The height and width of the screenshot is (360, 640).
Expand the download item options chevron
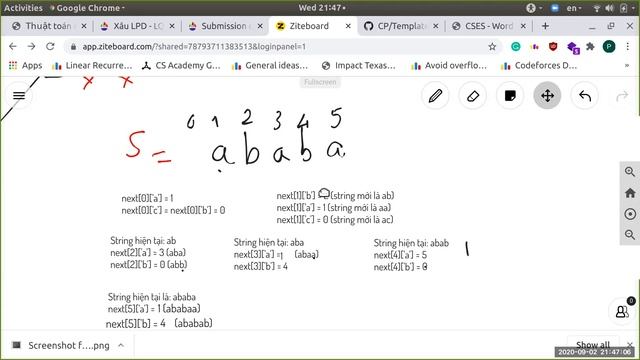(x=121, y=346)
